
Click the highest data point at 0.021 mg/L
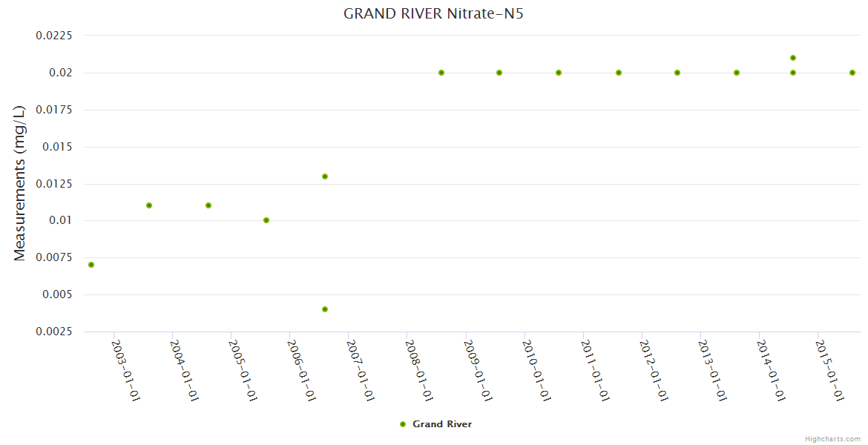793,58
